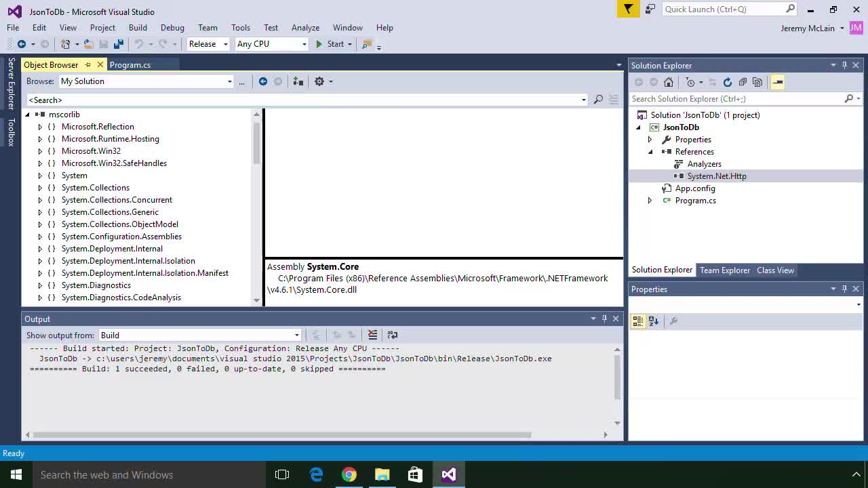Expand the Microsoft.Reflection namespace node
Image resolution: width=868 pixels, height=488 pixels.
click(40, 127)
